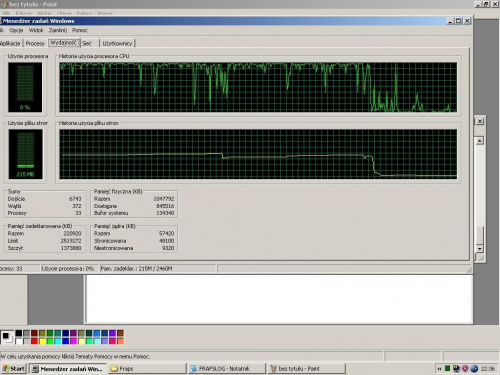Click the green CPU usage tray icon

tap(448, 368)
